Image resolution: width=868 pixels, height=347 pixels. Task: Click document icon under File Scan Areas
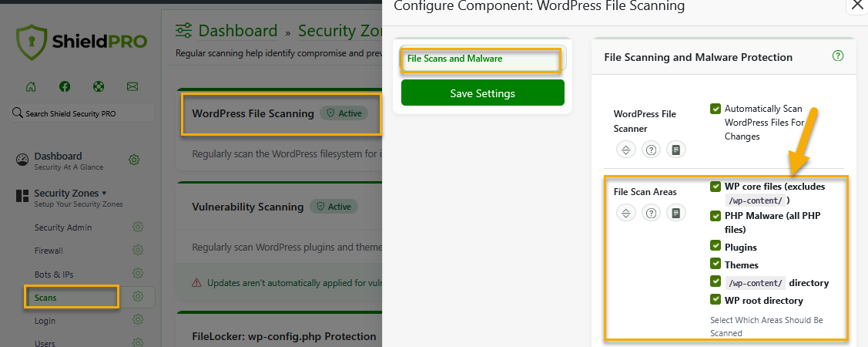point(676,213)
